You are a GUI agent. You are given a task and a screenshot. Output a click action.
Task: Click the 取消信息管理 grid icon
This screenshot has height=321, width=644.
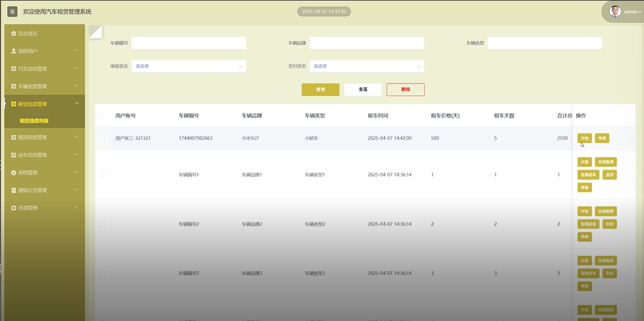tap(14, 137)
